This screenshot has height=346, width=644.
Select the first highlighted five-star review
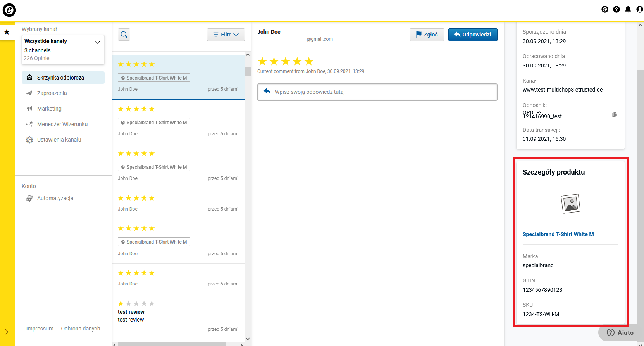pyautogui.click(x=178, y=78)
